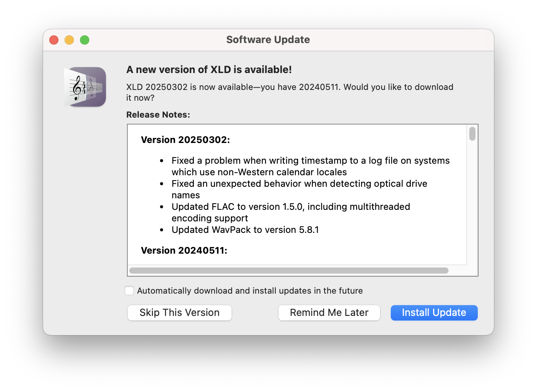Select the version comparison description text

290,92
